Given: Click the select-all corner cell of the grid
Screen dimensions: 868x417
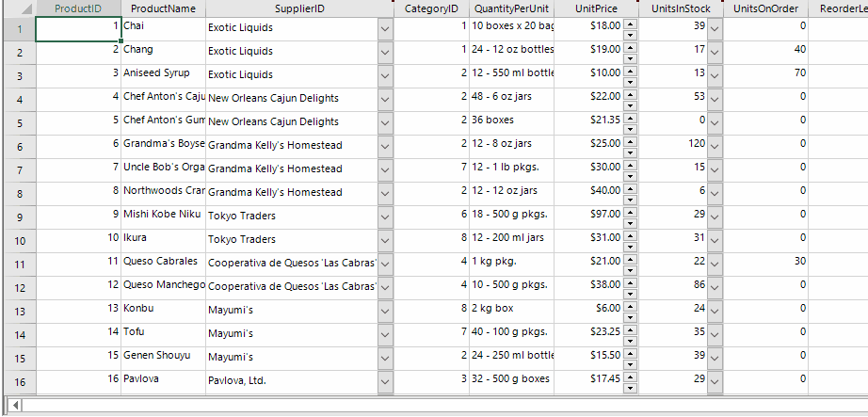Looking at the screenshot, I should click(x=19, y=8).
